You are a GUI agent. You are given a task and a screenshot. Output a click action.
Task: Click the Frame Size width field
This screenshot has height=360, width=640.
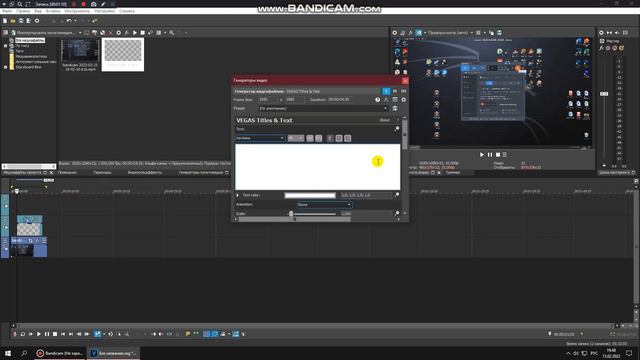268,100
